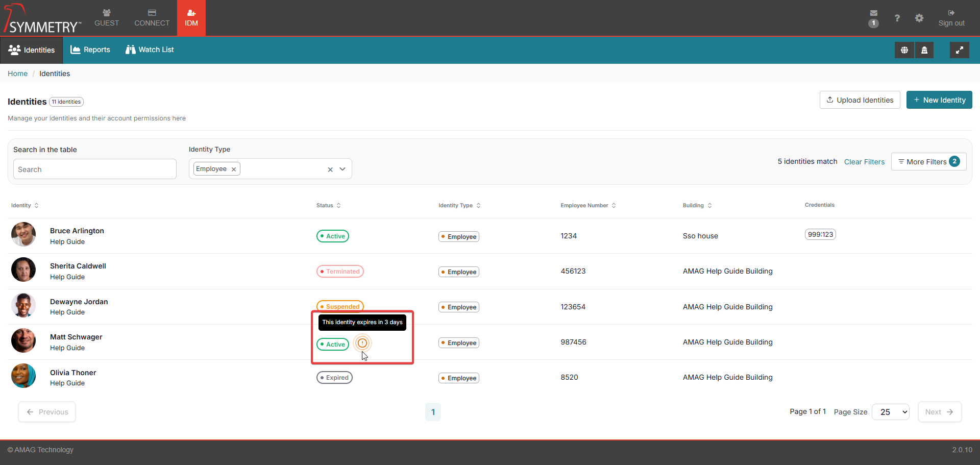980x465 pixels.
Task: Open the More Filters panel
Action: (x=928, y=162)
